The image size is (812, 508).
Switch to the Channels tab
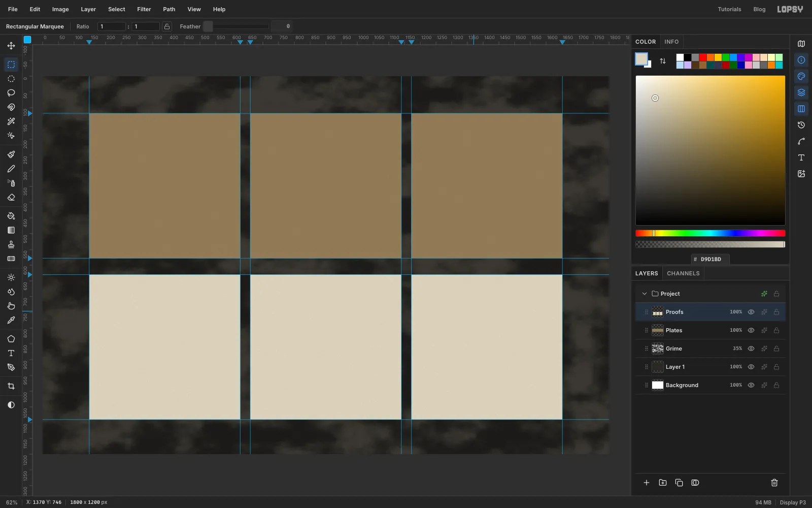click(x=683, y=273)
